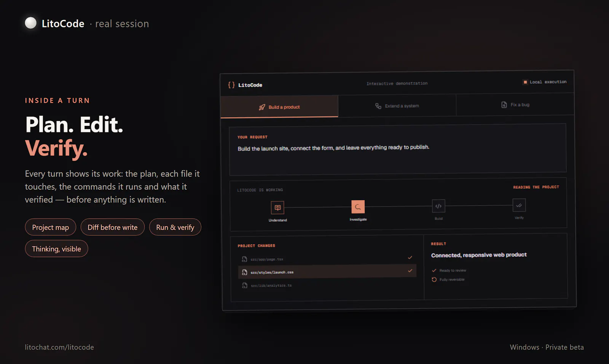Click the curly braces LitoCode app icon
The height and width of the screenshot is (364, 609).
231,85
